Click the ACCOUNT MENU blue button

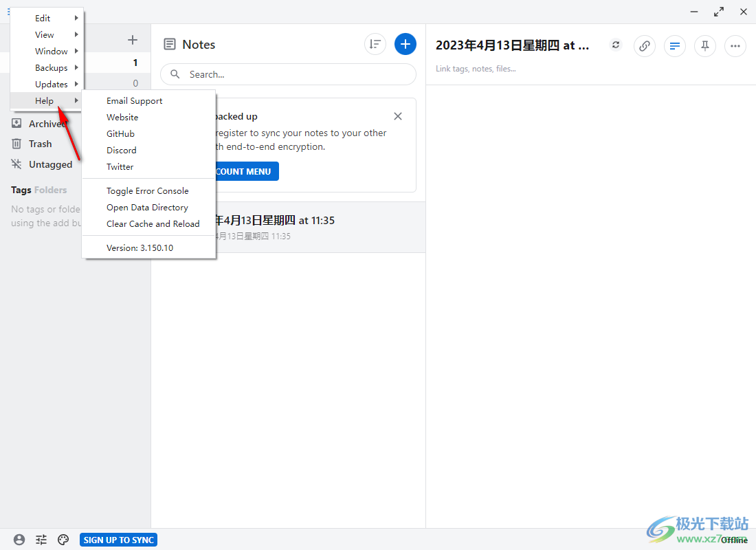[247, 171]
